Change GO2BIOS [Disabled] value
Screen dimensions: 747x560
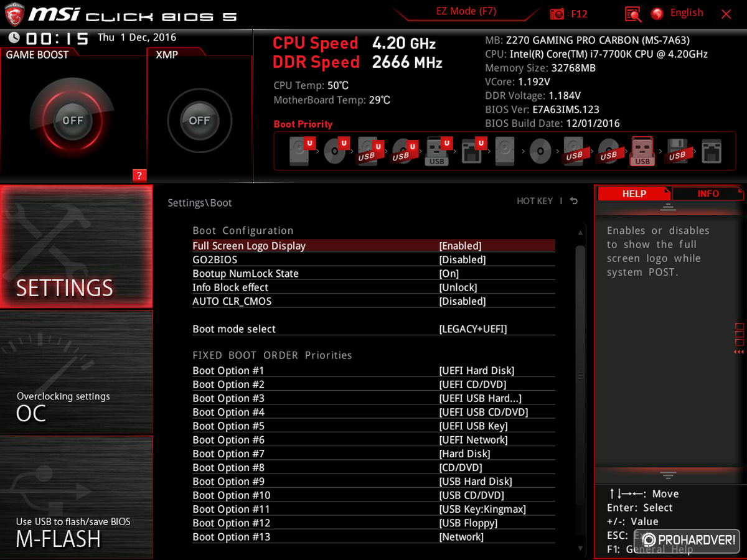coord(463,259)
